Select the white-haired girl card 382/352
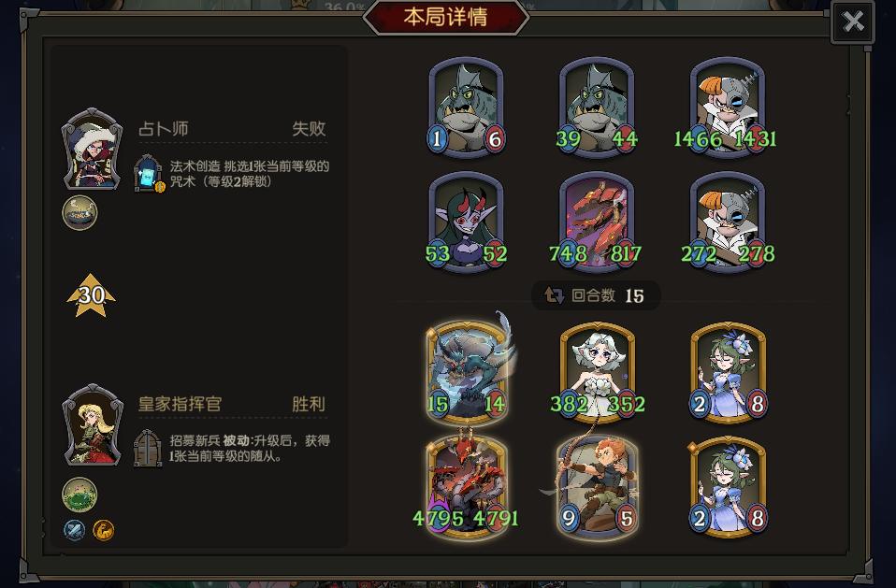The height and width of the screenshot is (588, 896). tap(598, 373)
